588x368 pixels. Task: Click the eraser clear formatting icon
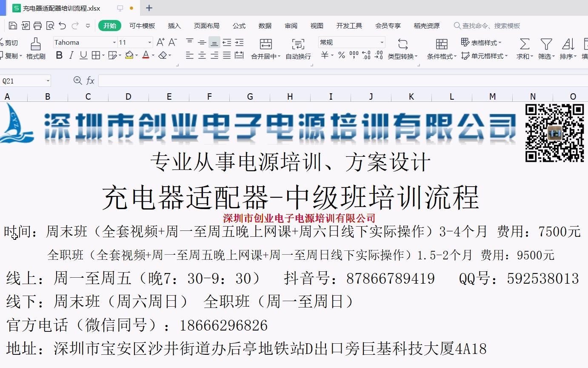162,55
